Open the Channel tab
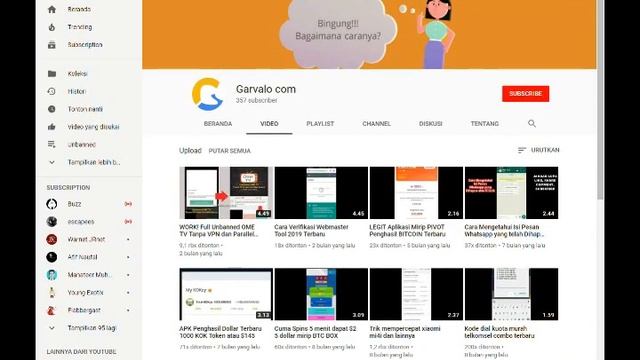Screen dimensions: 640x360 point(377,124)
